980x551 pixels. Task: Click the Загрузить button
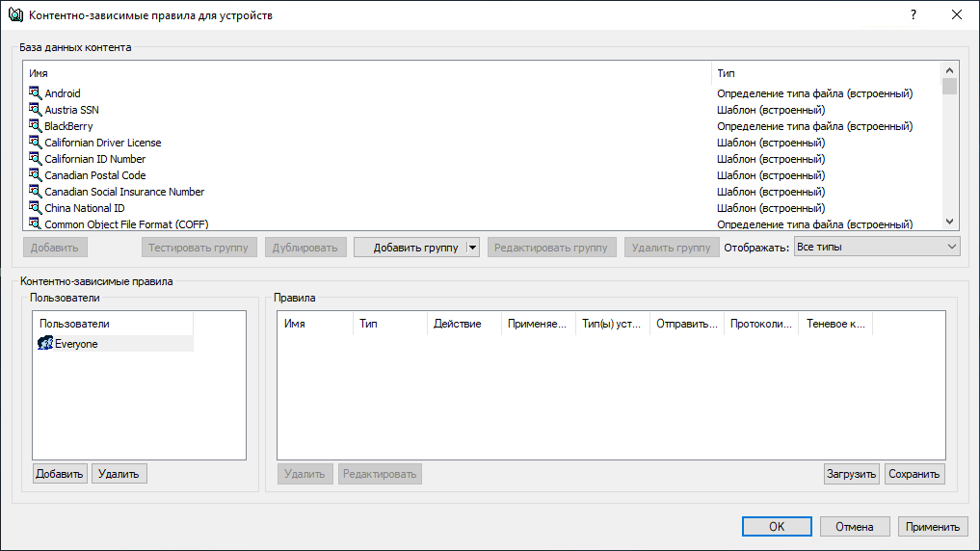click(x=851, y=474)
